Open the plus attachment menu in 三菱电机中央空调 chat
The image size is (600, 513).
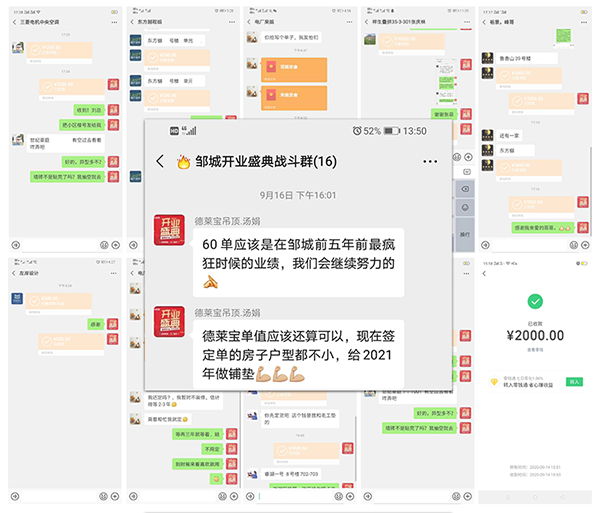click(116, 245)
